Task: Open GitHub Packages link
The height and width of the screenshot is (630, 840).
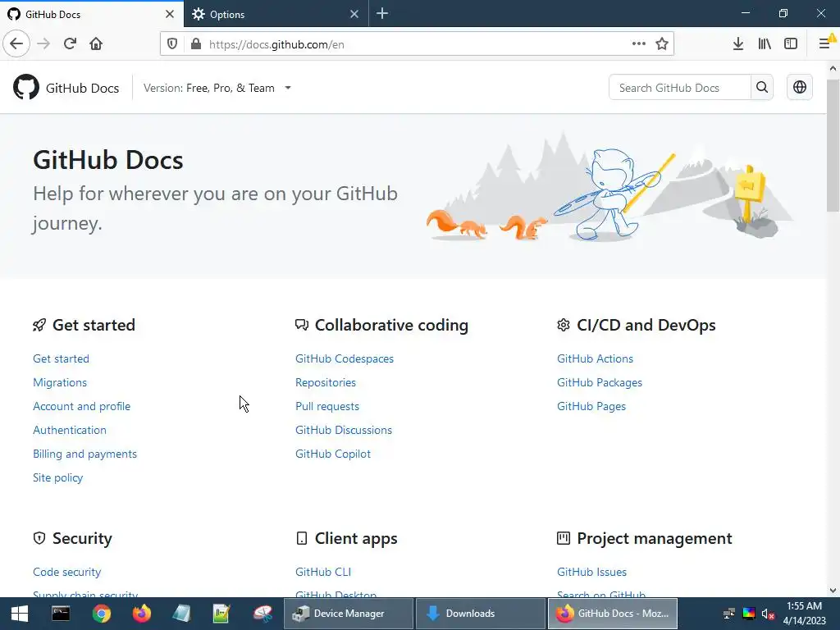Action: tap(600, 382)
